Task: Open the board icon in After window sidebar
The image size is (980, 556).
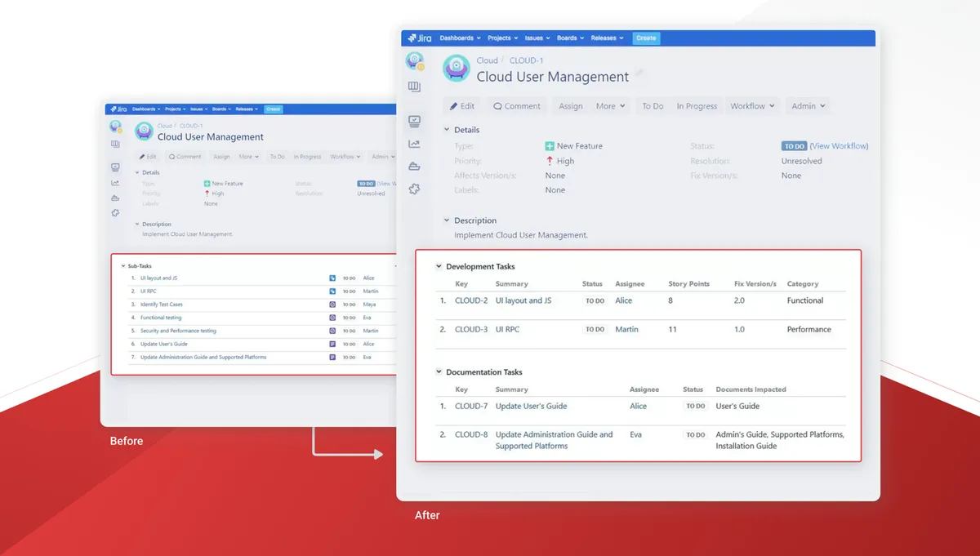Action: 415,87
